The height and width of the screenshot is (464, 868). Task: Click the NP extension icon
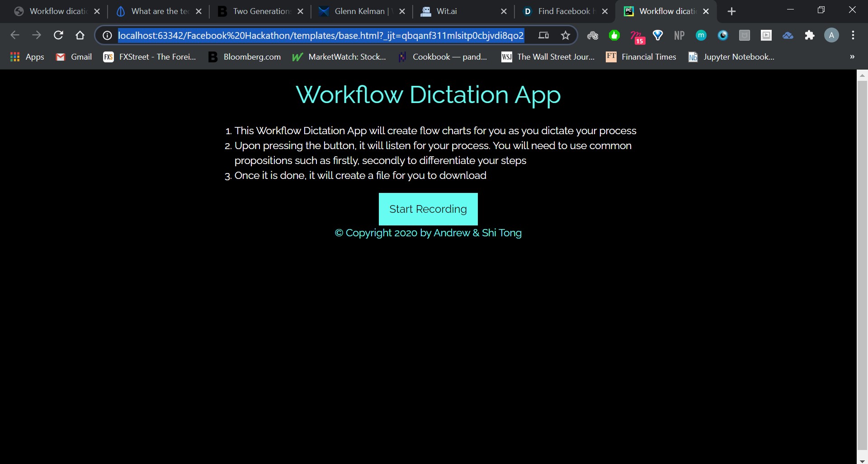pyautogui.click(x=679, y=35)
